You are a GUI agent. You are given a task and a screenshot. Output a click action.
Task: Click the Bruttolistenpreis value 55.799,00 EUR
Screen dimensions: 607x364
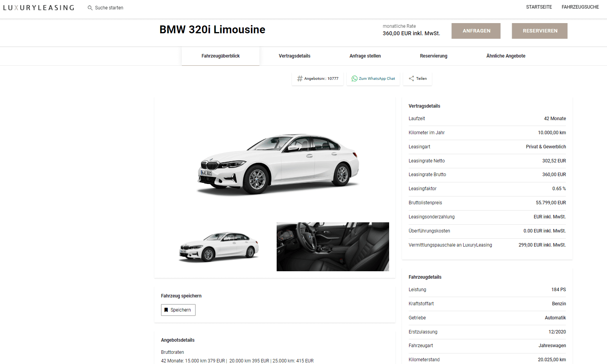(551, 203)
